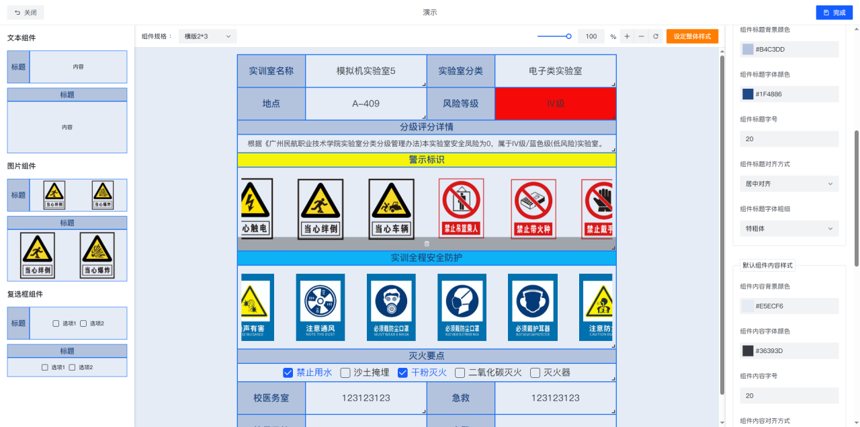Viewport: 860px width, 427px height.
Task: Choose image component with side title
Action: [67, 195]
